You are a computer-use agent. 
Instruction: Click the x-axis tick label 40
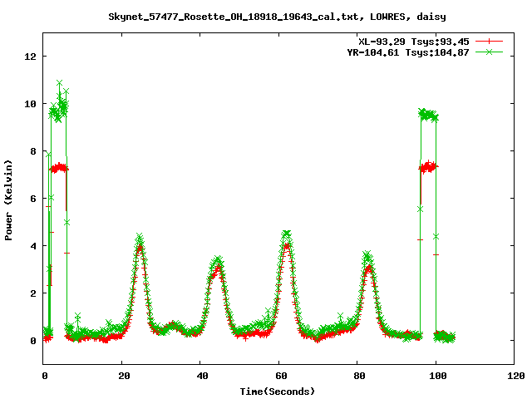[x=202, y=376]
